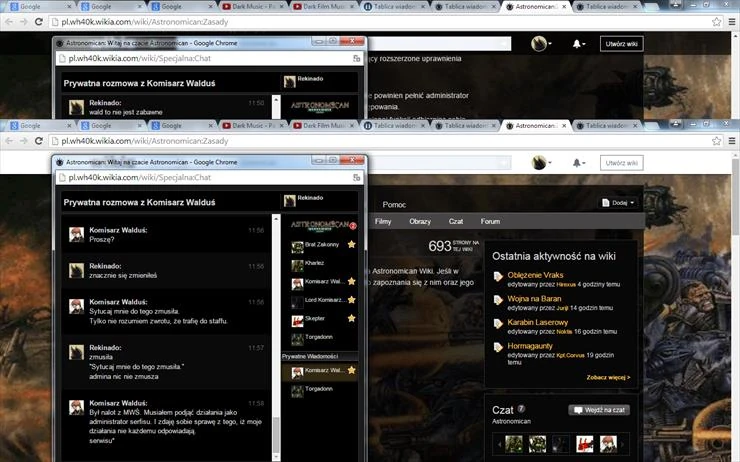Click the bookmark star in the bottom browser window
Image resolution: width=740 pixels, height=462 pixels.
click(716, 141)
